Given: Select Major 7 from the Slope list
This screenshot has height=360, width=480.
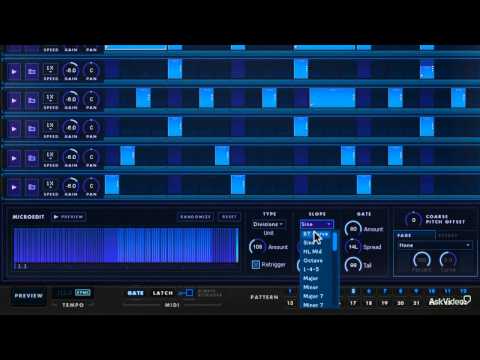Looking at the screenshot, I should click(313, 296).
